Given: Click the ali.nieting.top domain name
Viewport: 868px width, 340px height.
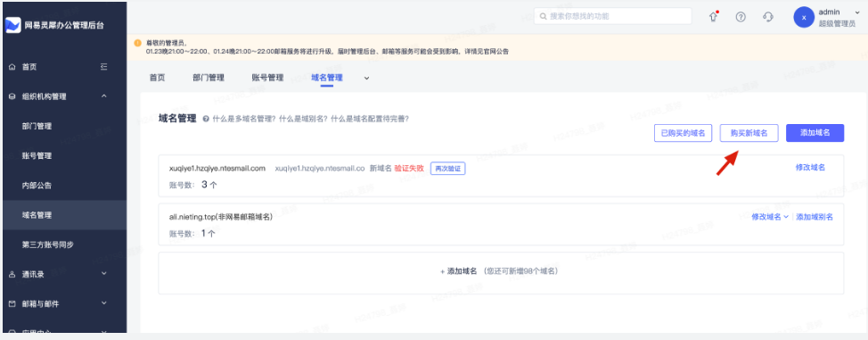Looking at the screenshot, I should tap(221, 217).
